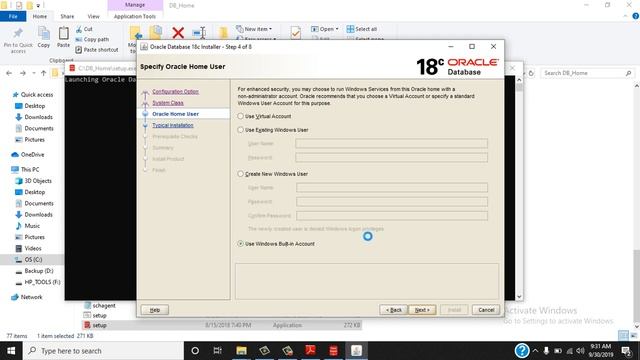Select Use Virtual Account radio button
Screen dimensions: 640x360
pyautogui.click(x=240, y=116)
